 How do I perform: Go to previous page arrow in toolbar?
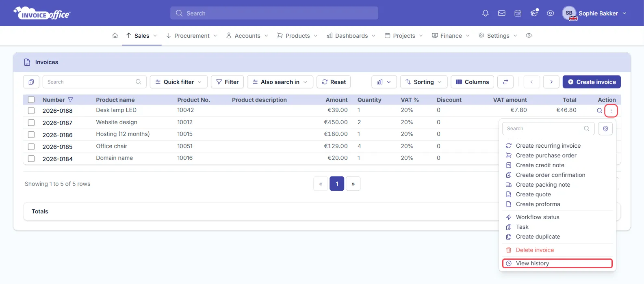click(531, 82)
